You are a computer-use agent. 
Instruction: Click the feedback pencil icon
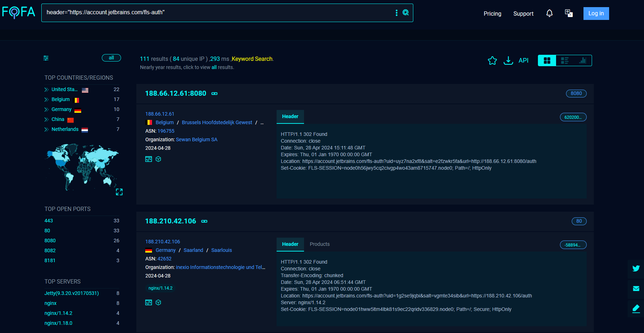tap(636, 308)
